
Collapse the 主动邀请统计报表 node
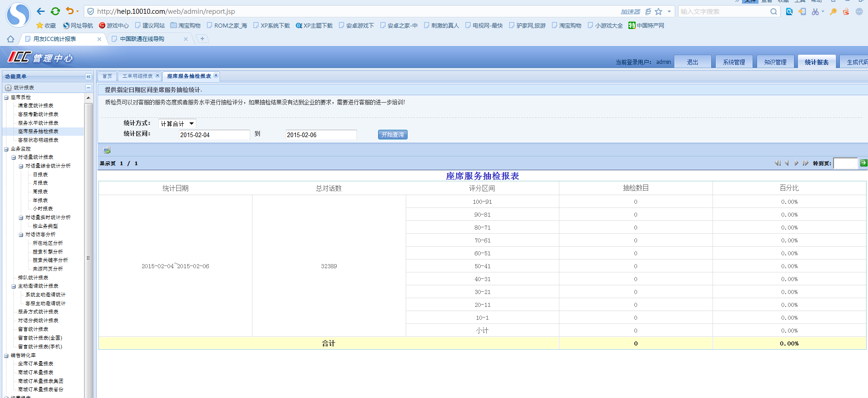click(14, 286)
